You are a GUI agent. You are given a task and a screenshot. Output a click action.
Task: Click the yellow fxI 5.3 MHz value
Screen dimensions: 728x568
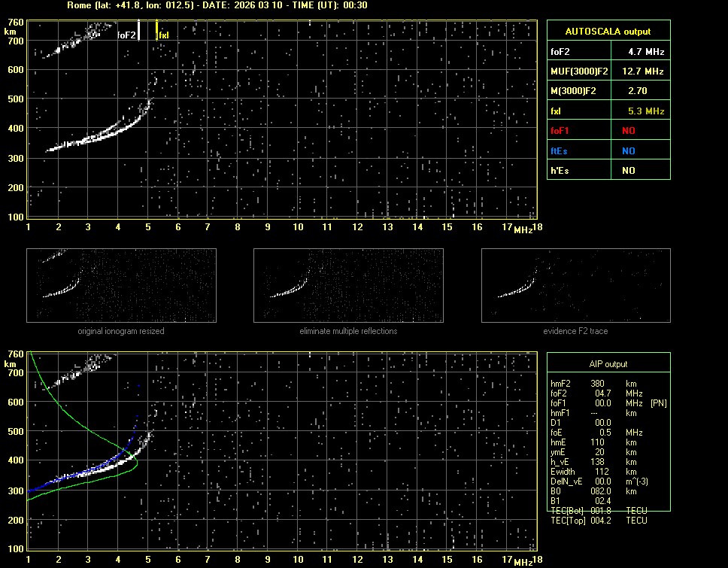pyautogui.click(x=645, y=111)
